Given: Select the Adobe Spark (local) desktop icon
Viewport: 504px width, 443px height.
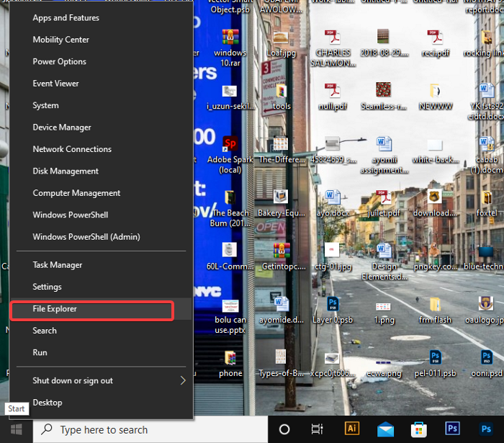Looking at the screenshot, I should [x=230, y=144].
